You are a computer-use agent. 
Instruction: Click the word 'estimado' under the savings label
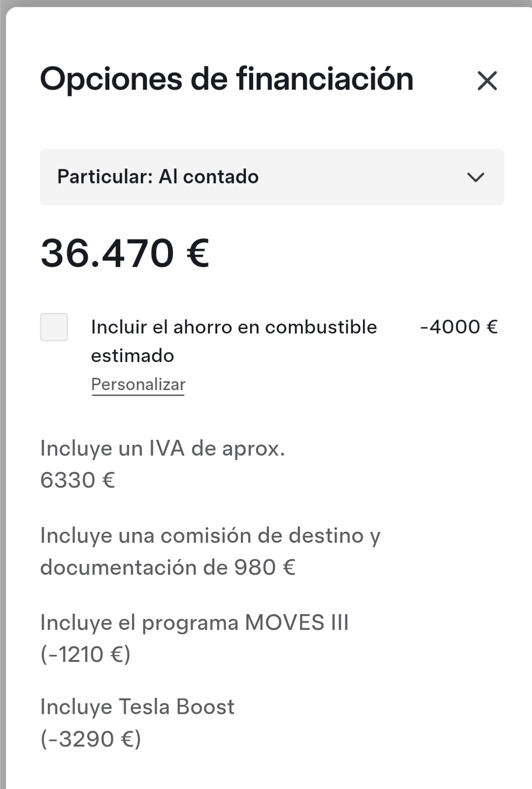[x=133, y=356]
